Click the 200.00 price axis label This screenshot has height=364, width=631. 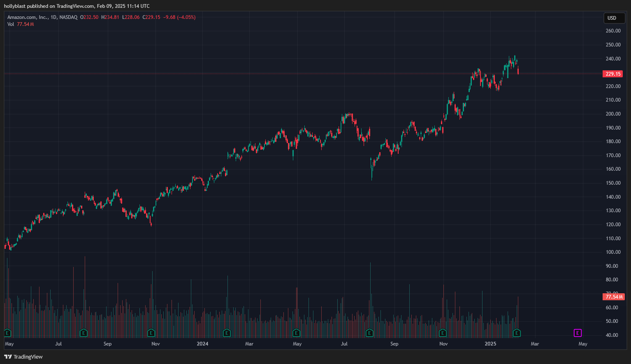coord(613,114)
